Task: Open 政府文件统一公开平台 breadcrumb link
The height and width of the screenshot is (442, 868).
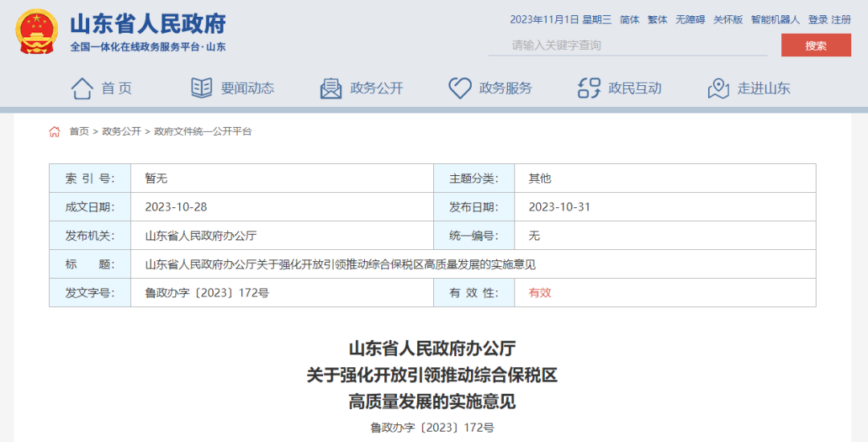Action: [203, 132]
